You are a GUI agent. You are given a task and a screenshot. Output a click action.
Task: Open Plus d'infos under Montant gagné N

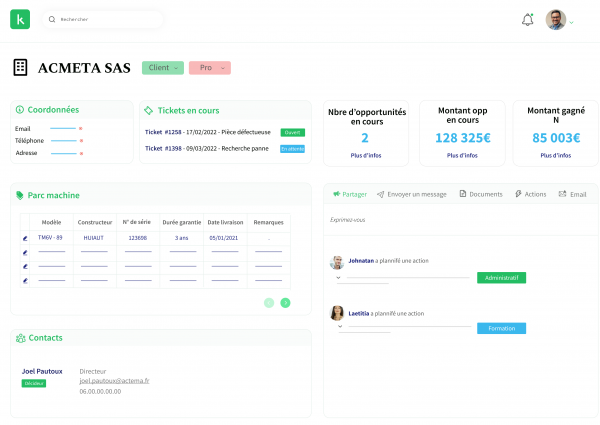point(556,155)
